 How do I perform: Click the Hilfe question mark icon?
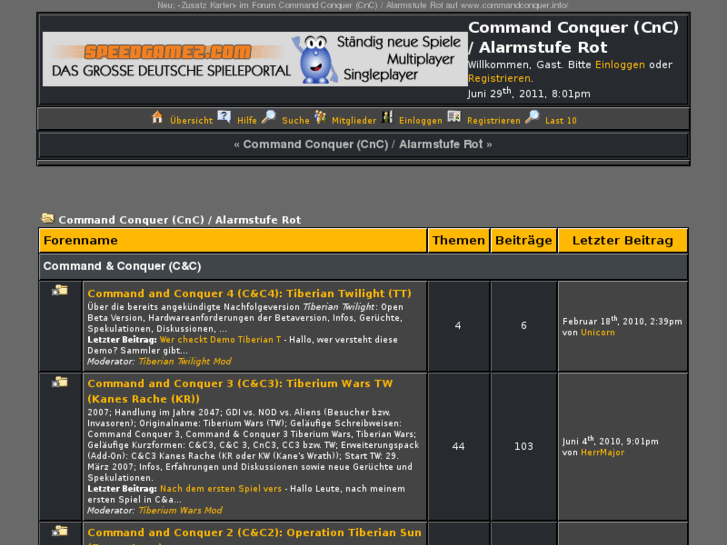(224, 117)
